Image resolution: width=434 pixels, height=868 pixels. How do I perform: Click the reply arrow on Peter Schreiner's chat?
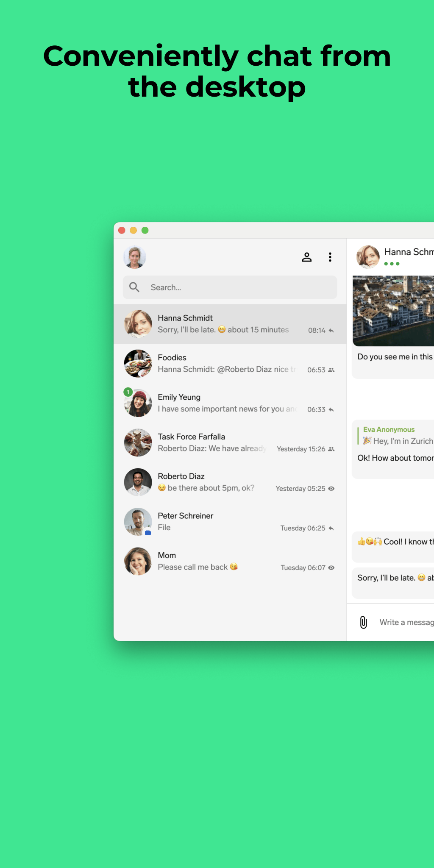tap(331, 528)
